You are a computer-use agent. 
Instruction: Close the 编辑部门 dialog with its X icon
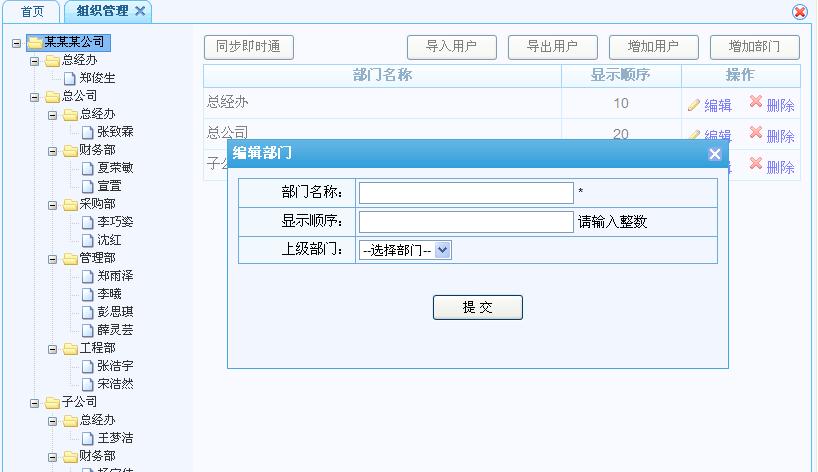tap(714, 154)
